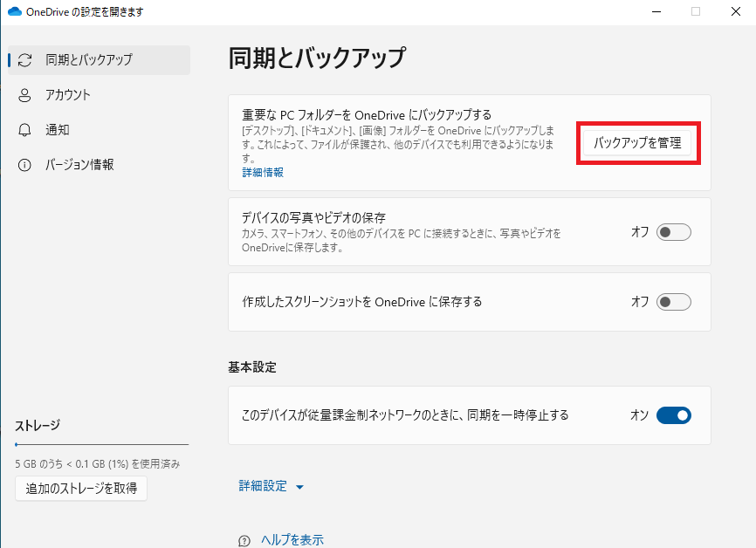Viewport: 756px width, 548px height.
Task: Open the 同期とバックアップ sidebar item
Action: 100,60
